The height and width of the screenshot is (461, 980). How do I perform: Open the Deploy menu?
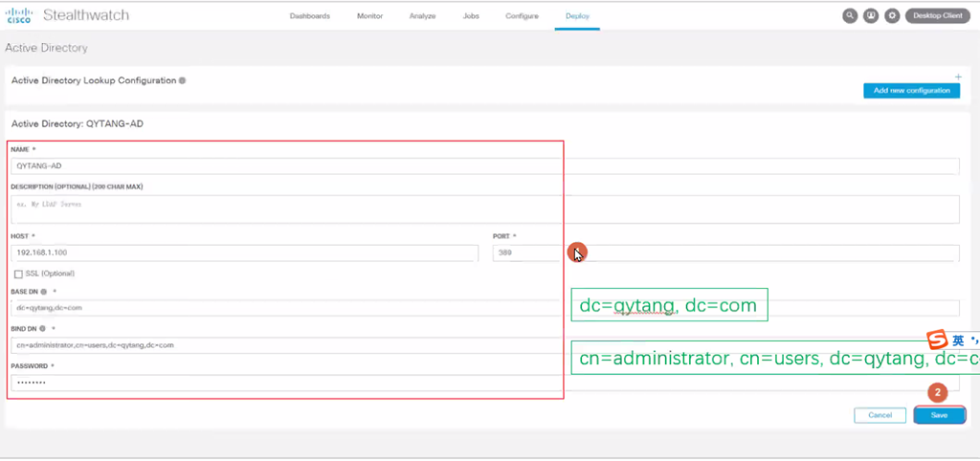point(577,15)
